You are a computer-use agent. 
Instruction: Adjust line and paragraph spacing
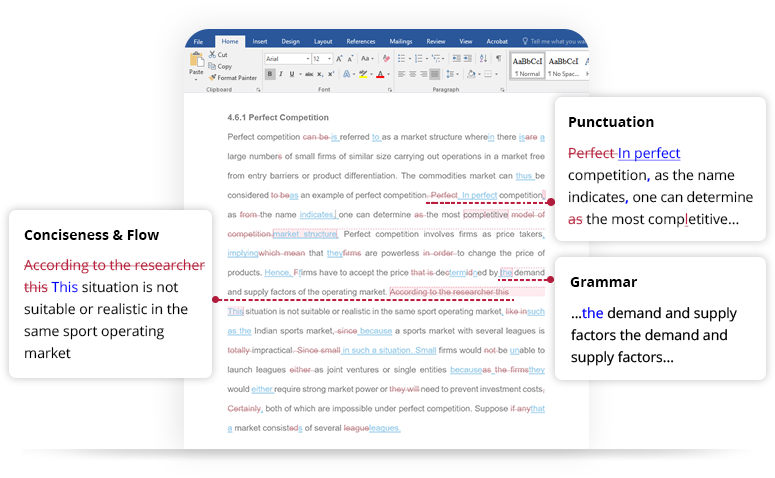pyautogui.click(x=450, y=74)
